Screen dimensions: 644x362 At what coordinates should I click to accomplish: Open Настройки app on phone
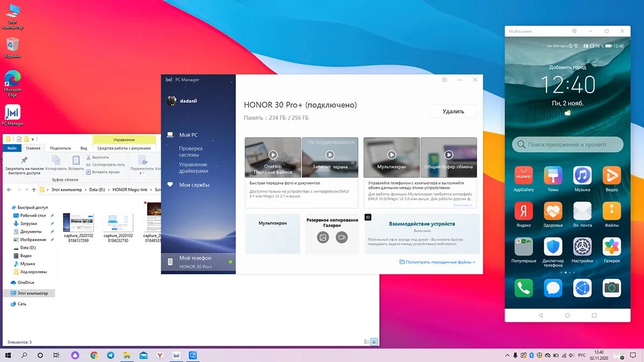click(x=583, y=247)
